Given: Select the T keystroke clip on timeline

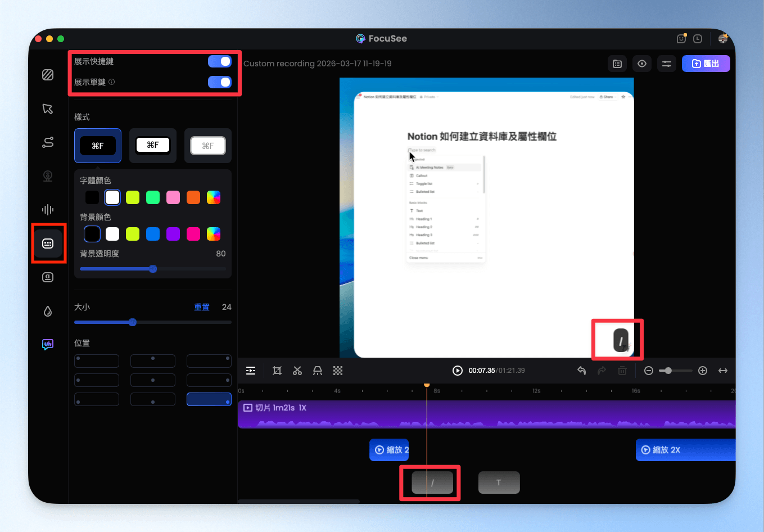Looking at the screenshot, I should tap(499, 483).
